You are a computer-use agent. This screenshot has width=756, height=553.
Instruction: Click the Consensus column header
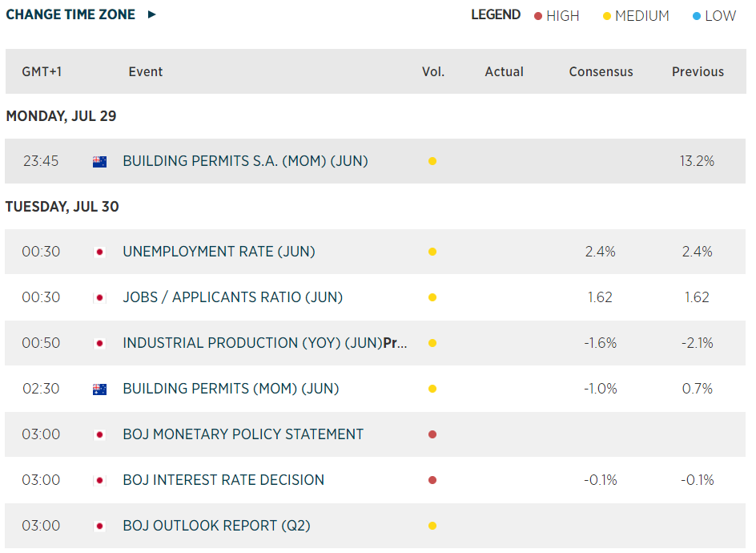(x=601, y=71)
